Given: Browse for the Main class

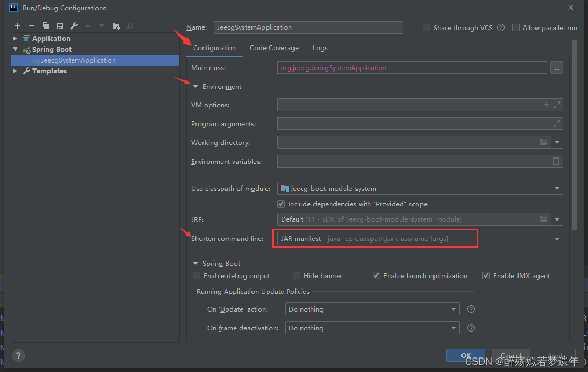Looking at the screenshot, I should tap(556, 67).
